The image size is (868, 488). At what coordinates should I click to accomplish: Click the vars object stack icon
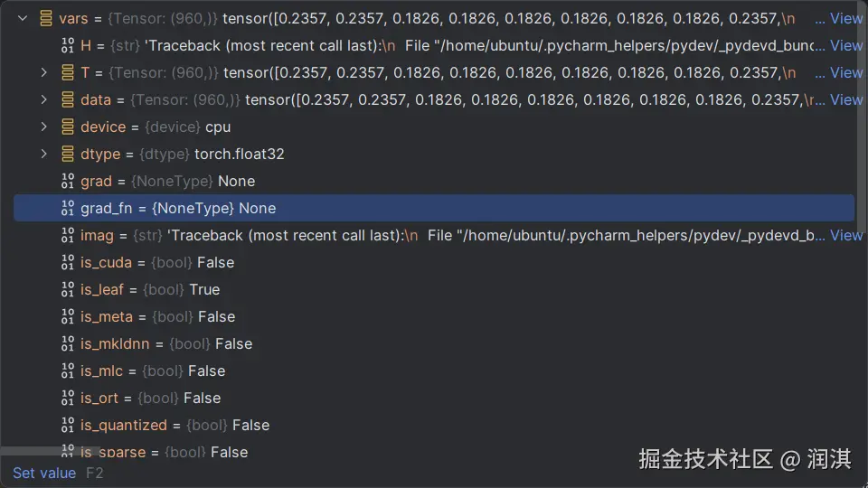[x=45, y=18]
